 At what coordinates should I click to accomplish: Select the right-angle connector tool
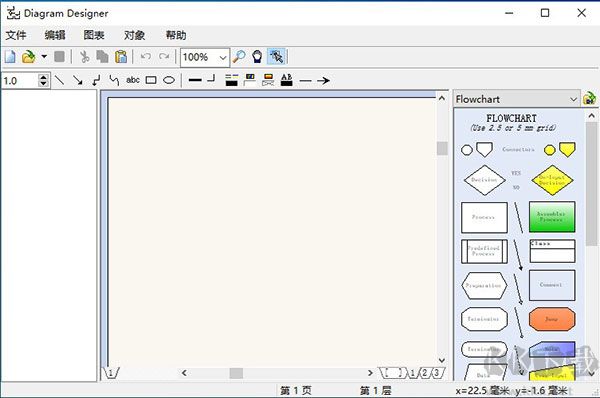96,80
